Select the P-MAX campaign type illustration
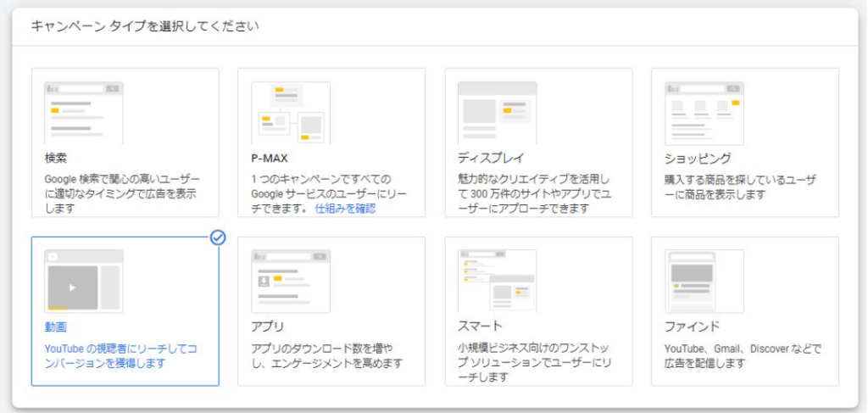Image resolution: width=868 pixels, height=413 pixels. pyautogui.click(x=291, y=114)
